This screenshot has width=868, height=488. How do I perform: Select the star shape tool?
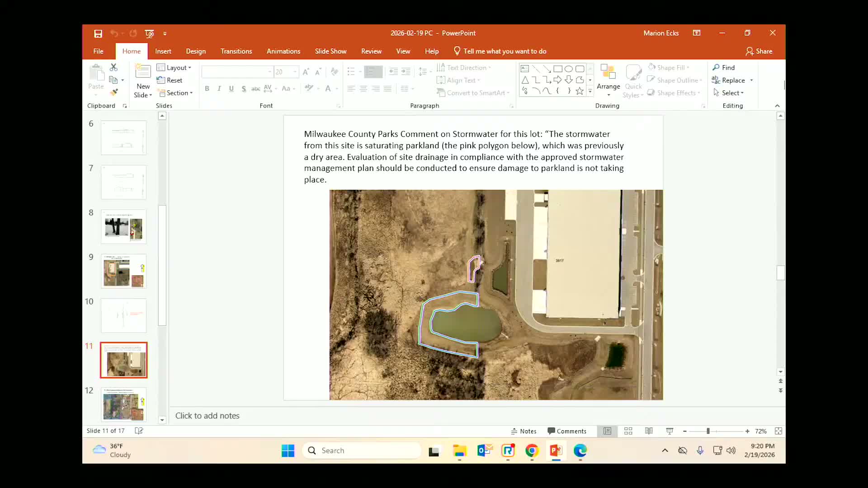click(580, 90)
